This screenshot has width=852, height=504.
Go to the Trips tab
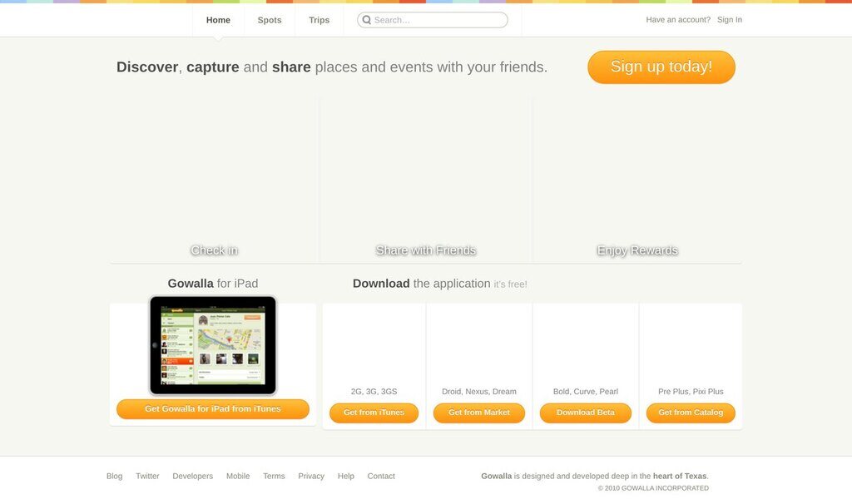(319, 20)
